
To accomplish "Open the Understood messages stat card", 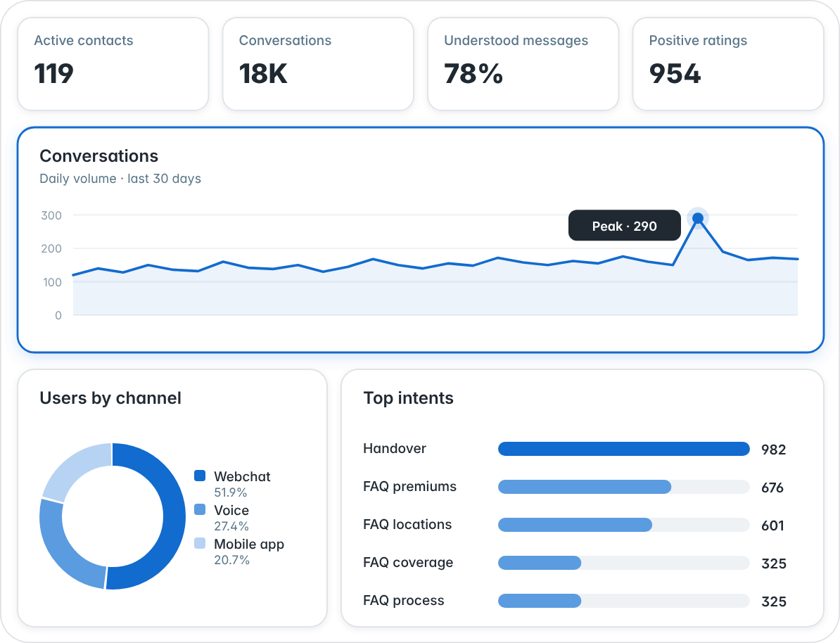I will click(x=523, y=64).
